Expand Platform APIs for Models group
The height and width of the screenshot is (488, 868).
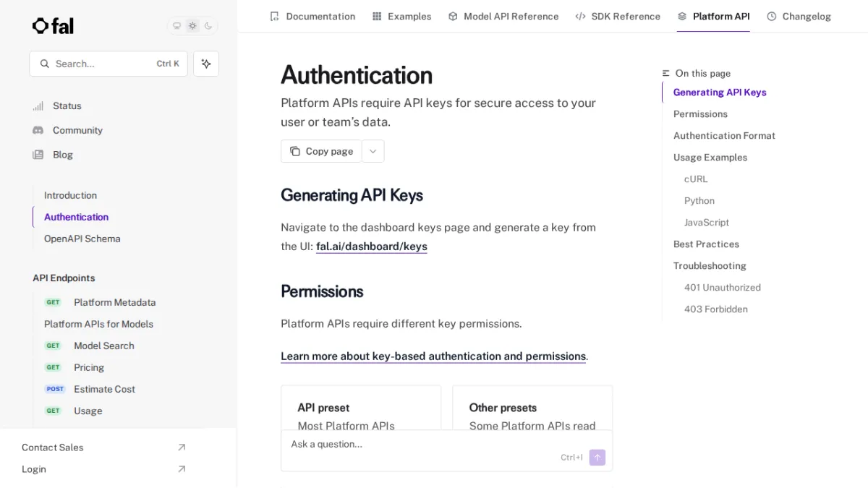click(98, 324)
